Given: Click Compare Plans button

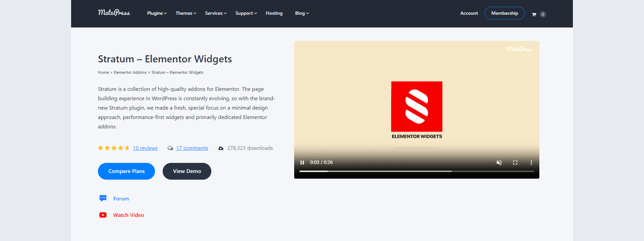Looking at the screenshot, I should click(126, 171).
